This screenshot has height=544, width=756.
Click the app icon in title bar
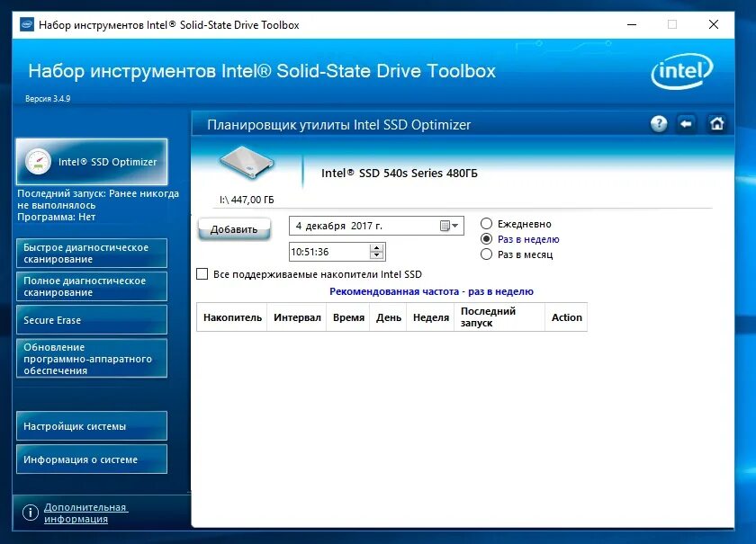tap(27, 24)
